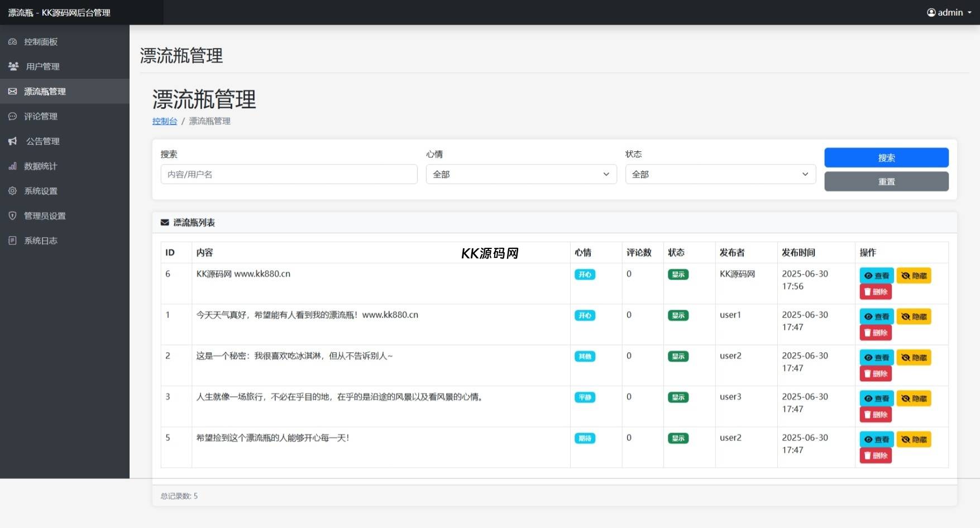This screenshot has width=980, height=528.
Task: Open the admin account dropdown
Action: 949,12
